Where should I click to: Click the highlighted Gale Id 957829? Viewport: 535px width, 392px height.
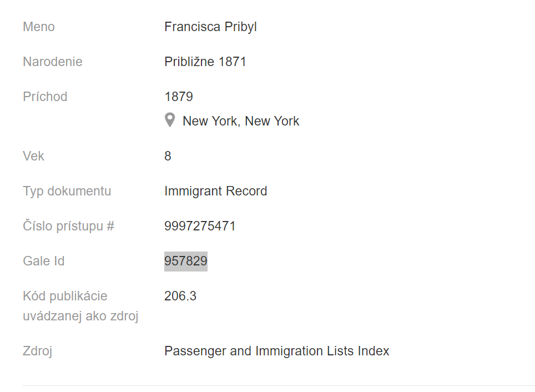(186, 261)
